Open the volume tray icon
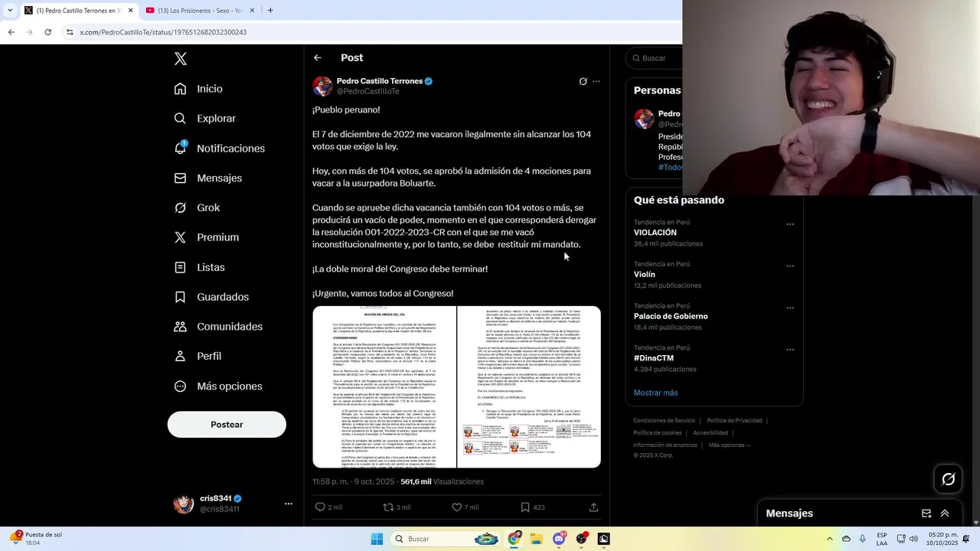This screenshot has width=980, height=551. pos(913,539)
